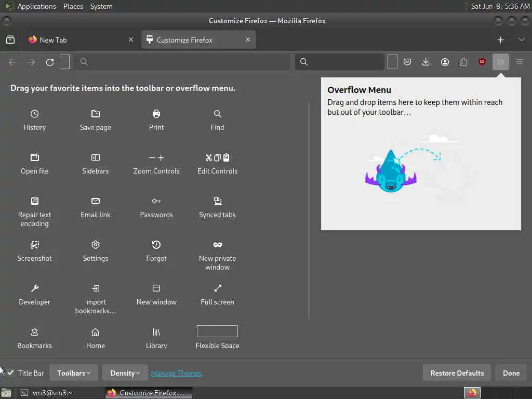
Task: Select the Open file item icon
Action: tap(34, 157)
